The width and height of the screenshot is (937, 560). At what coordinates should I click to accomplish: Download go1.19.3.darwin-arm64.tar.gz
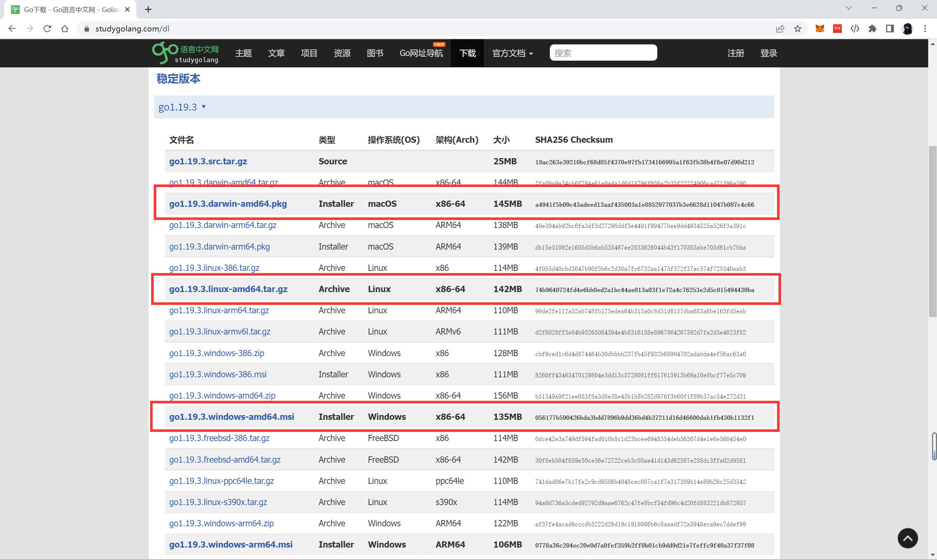(x=223, y=225)
